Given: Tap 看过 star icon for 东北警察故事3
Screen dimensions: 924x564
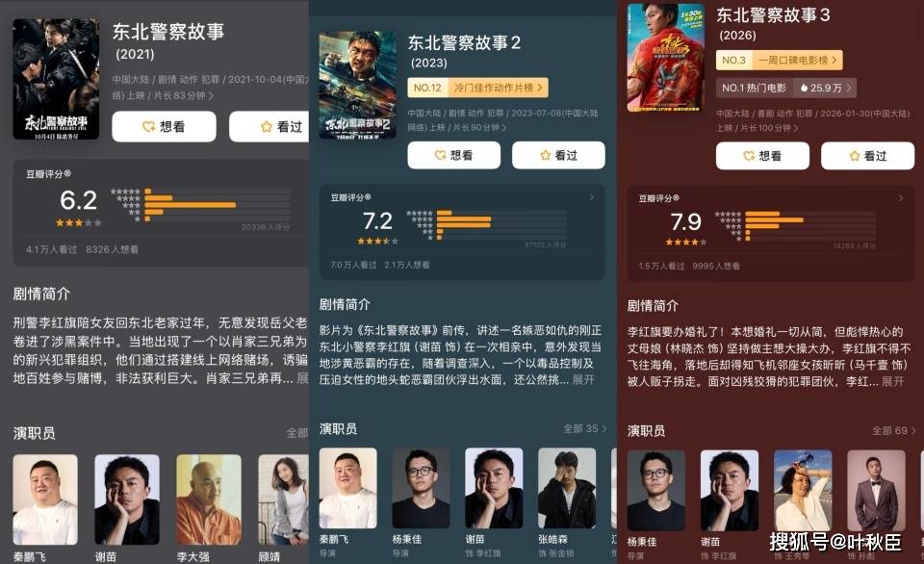Looking at the screenshot, I should (x=855, y=156).
